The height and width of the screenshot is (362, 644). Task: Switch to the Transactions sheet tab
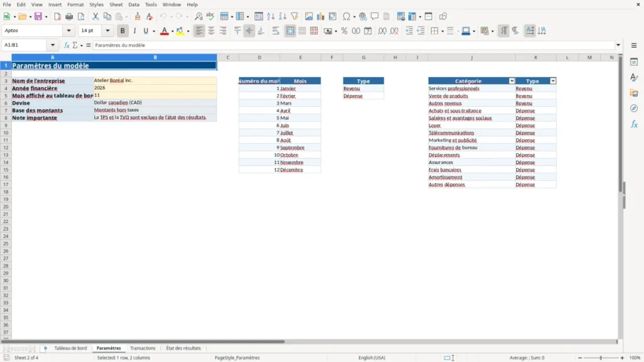point(143,348)
